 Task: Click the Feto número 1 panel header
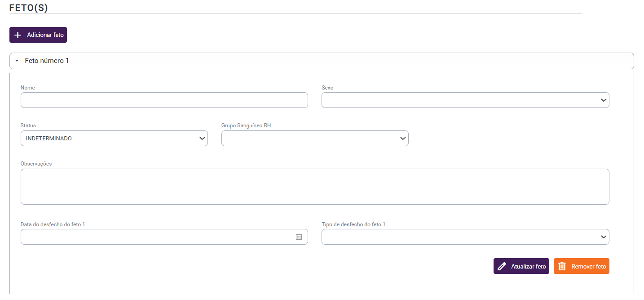point(321,61)
